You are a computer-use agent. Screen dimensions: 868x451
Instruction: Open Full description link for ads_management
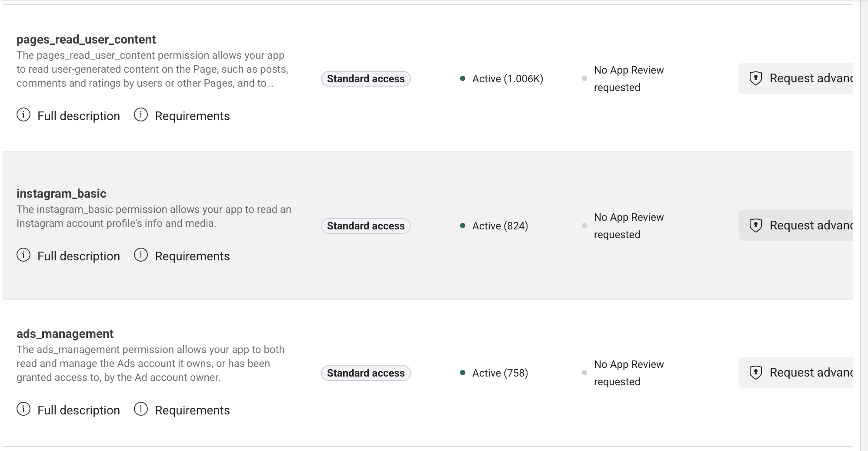point(78,411)
